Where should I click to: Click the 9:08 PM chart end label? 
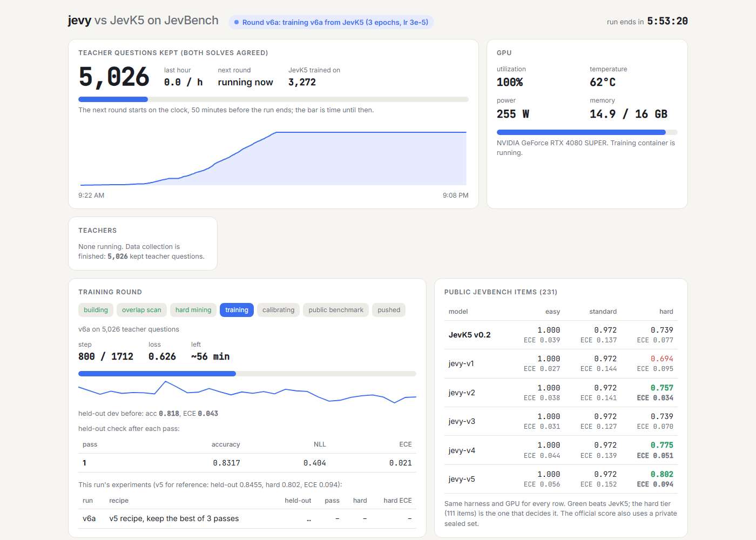pos(455,195)
